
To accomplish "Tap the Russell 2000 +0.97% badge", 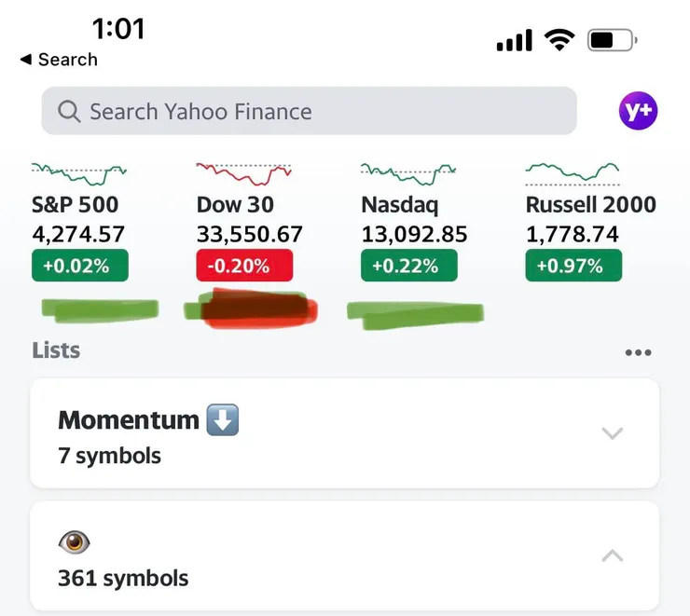I will pos(573,266).
